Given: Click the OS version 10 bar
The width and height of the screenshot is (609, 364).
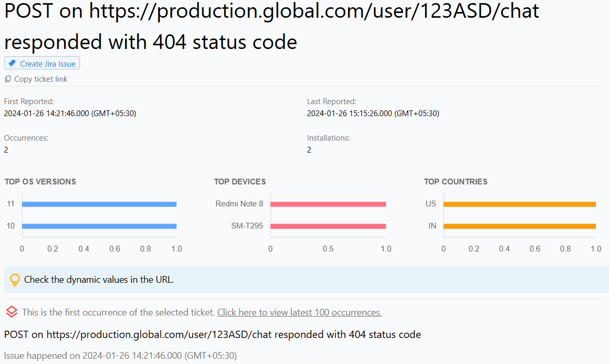Looking at the screenshot, I should tap(98, 225).
